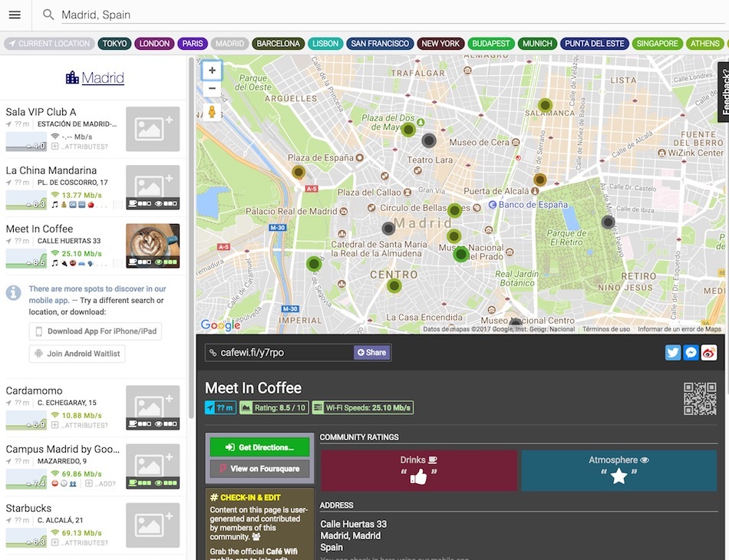729x560 pixels.
Task: Open the hamburger menu
Action: click(15, 15)
